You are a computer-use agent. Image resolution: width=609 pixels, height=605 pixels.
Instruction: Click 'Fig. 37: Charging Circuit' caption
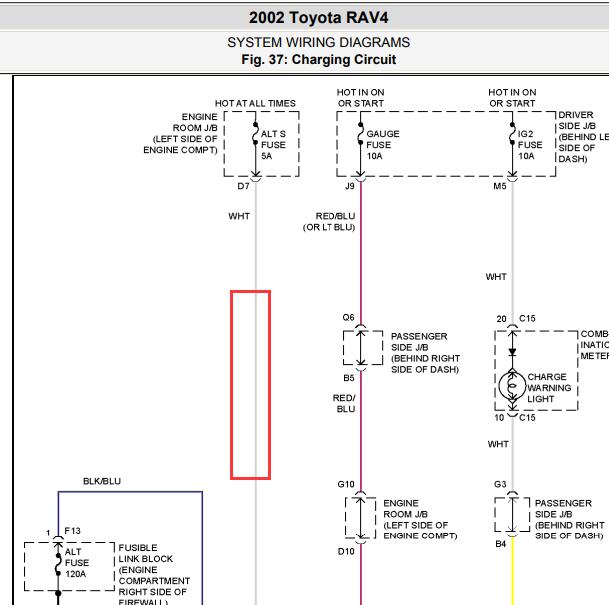(x=318, y=59)
